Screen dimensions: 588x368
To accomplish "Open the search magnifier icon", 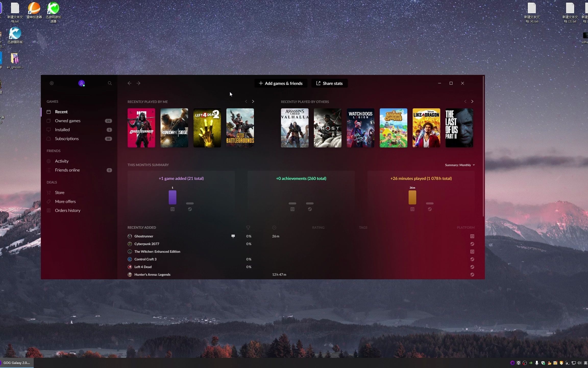I will pos(110,83).
